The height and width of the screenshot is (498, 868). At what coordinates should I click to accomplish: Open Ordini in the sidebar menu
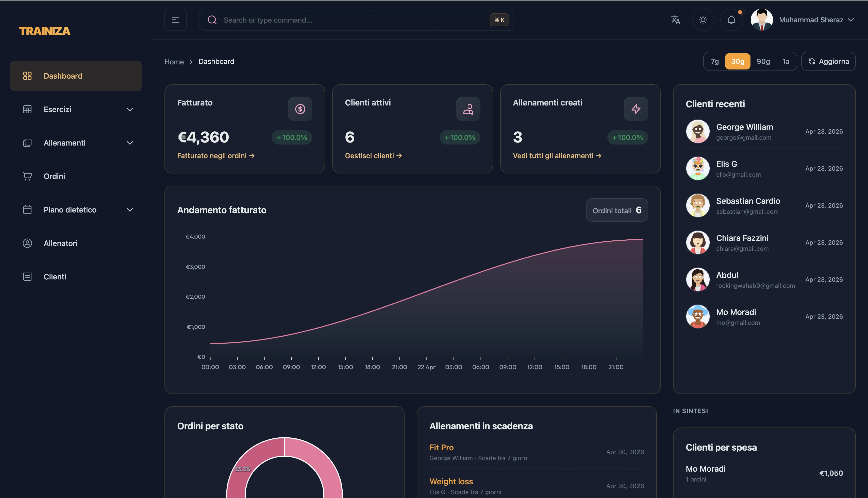[76, 176]
